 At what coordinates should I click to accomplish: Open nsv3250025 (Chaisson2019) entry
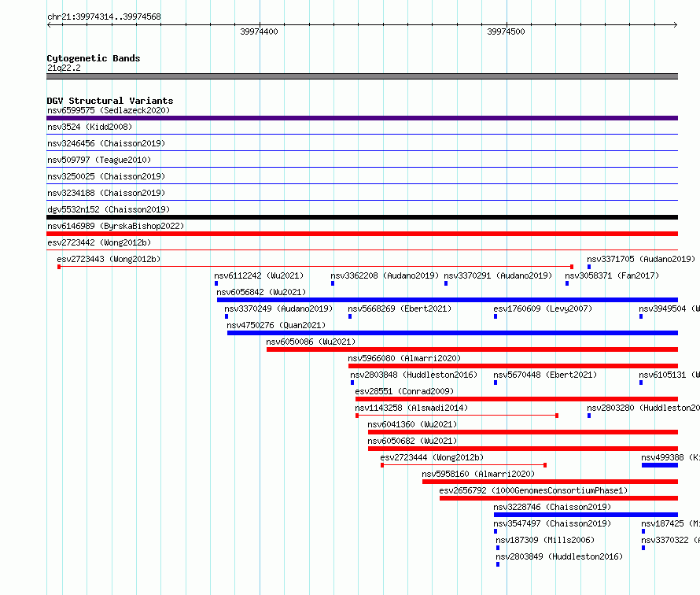[106, 176]
